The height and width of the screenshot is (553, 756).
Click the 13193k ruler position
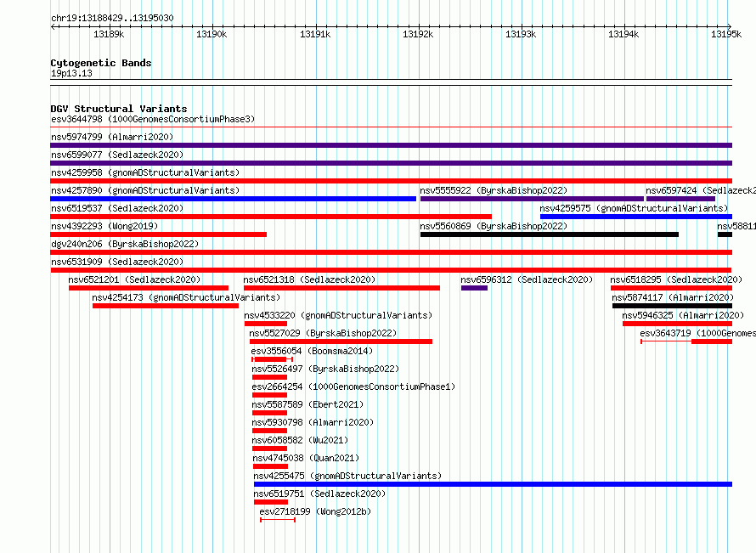pyautogui.click(x=521, y=34)
